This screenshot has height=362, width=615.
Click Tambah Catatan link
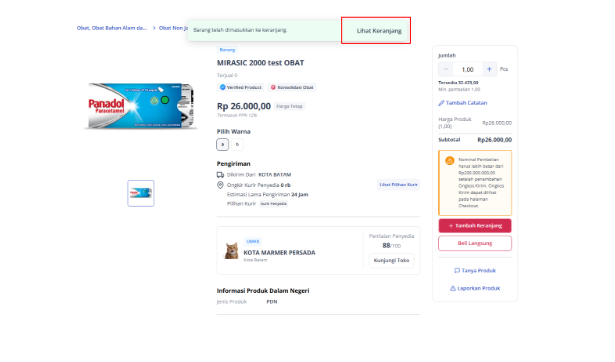[466, 103]
